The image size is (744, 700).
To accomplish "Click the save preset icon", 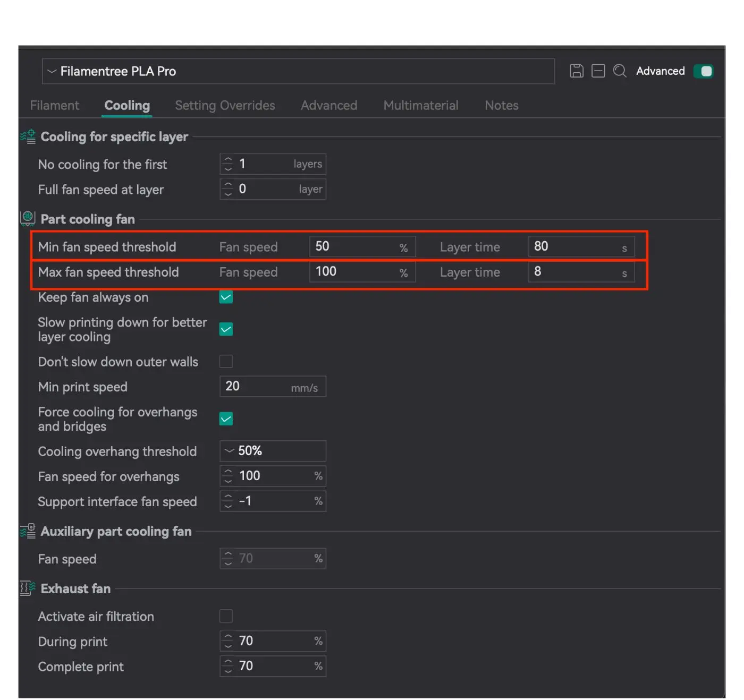I will pyautogui.click(x=577, y=71).
